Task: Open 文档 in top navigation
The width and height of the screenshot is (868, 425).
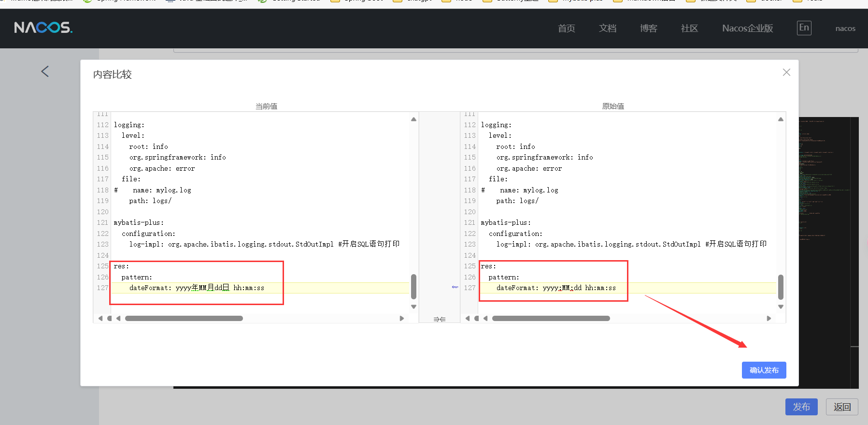Action: click(x=607, y=29)
